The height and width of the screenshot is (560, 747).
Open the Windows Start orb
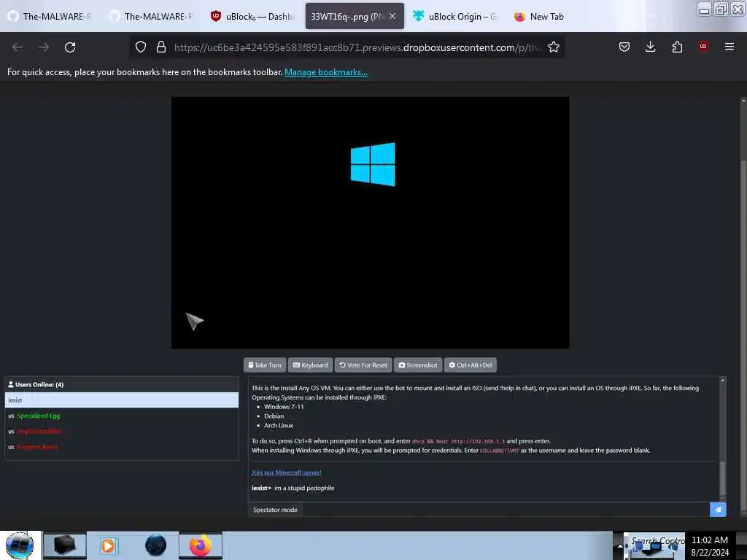[20, 545]
